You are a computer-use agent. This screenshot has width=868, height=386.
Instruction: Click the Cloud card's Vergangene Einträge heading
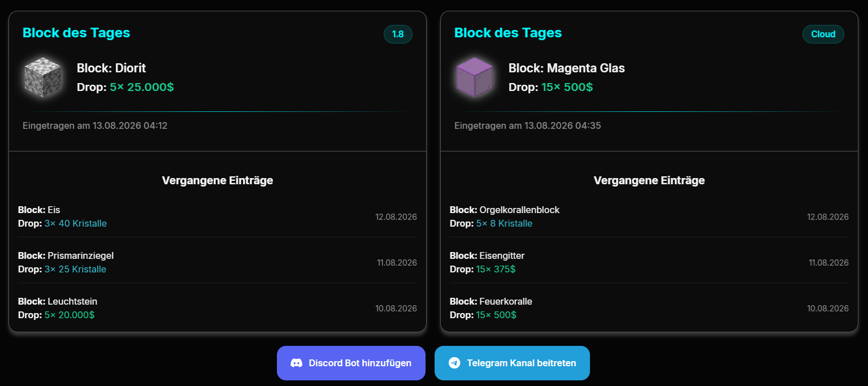click(x=649, y=180)
